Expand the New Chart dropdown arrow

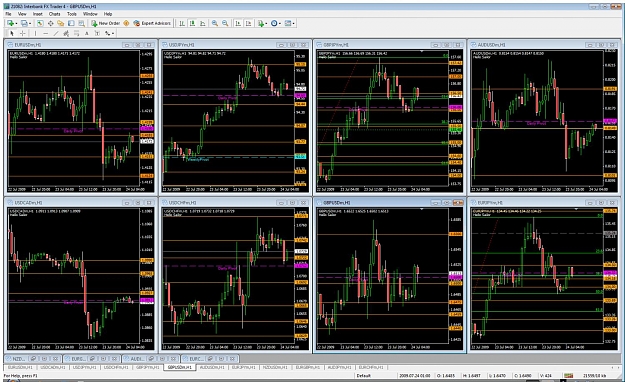16,24
